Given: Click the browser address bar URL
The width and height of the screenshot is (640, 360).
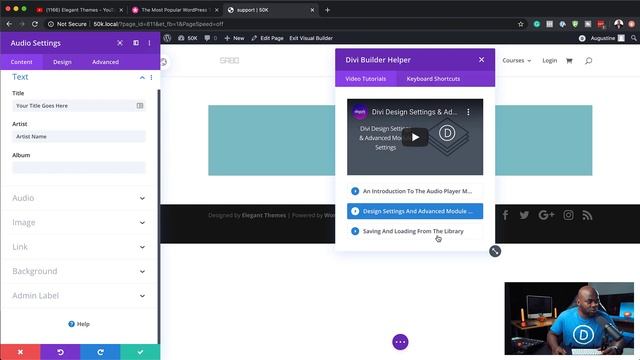Looking at the screenshot, I should click(158, 24).
